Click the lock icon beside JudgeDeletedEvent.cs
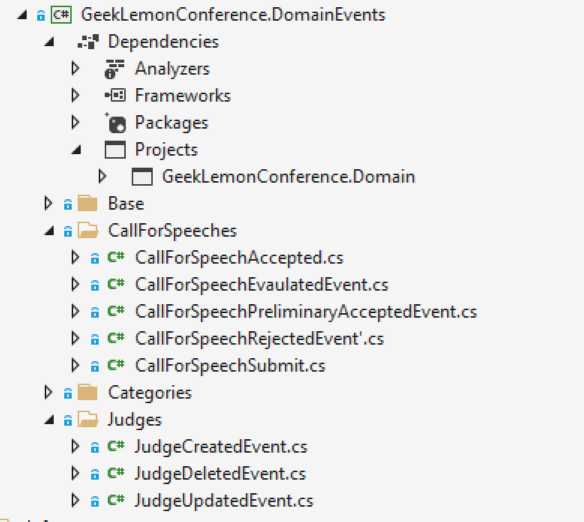This screenshot has width=584, height=522. click(95, 474)
